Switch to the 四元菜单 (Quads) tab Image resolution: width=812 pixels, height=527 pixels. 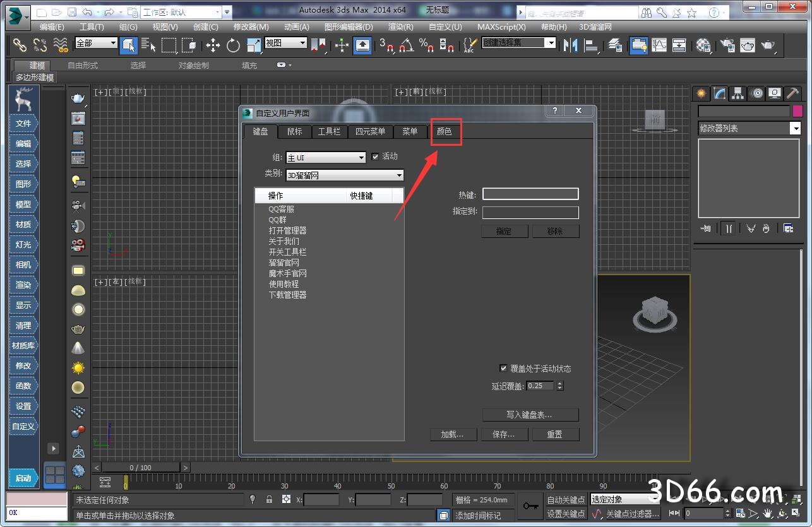(x=370, y=131)
